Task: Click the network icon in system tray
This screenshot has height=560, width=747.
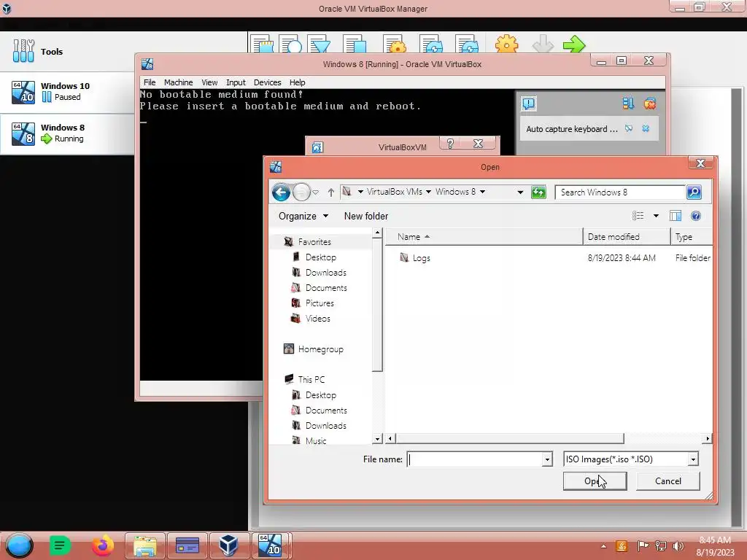Action: click(x=661, y=545)
